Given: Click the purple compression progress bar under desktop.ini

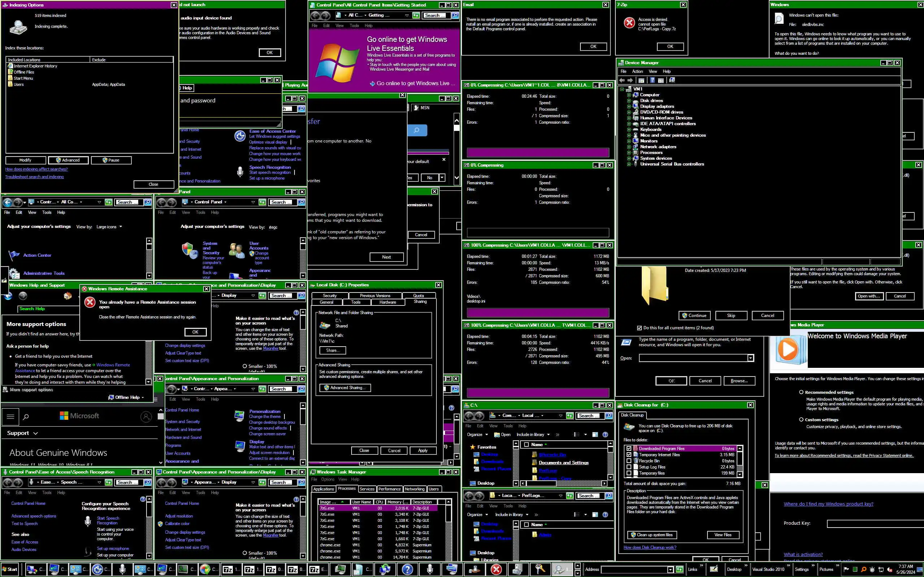Looking at the screenshot, I should click(x=537, y=313).
